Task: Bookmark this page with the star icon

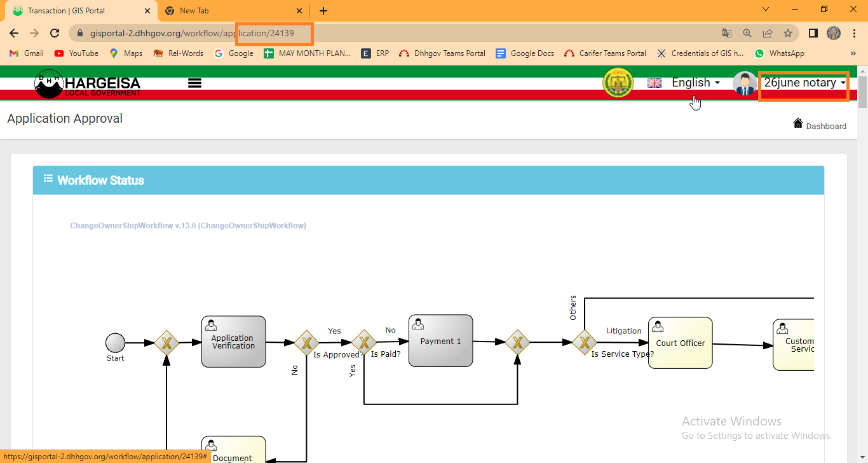Action: click(x=788, y=33)
